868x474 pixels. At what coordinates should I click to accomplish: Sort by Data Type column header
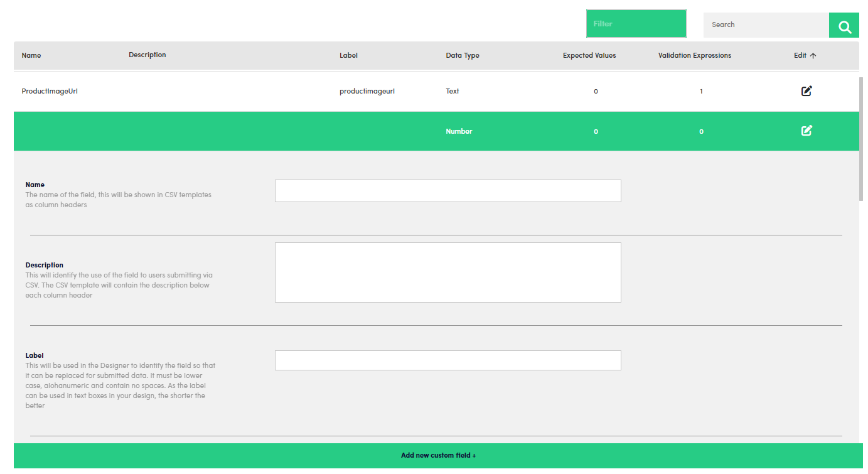point(463,56)
